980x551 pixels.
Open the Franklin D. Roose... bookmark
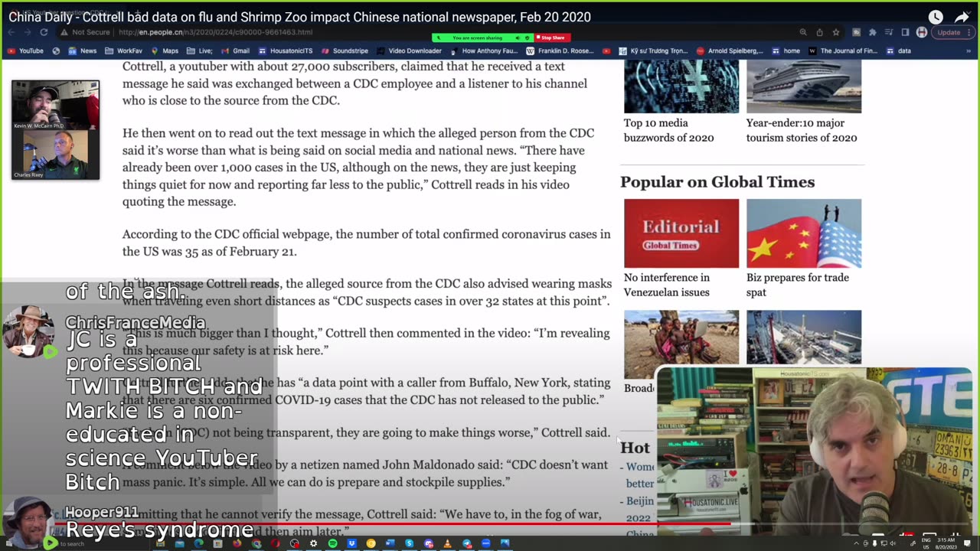[x=561, y=51]
